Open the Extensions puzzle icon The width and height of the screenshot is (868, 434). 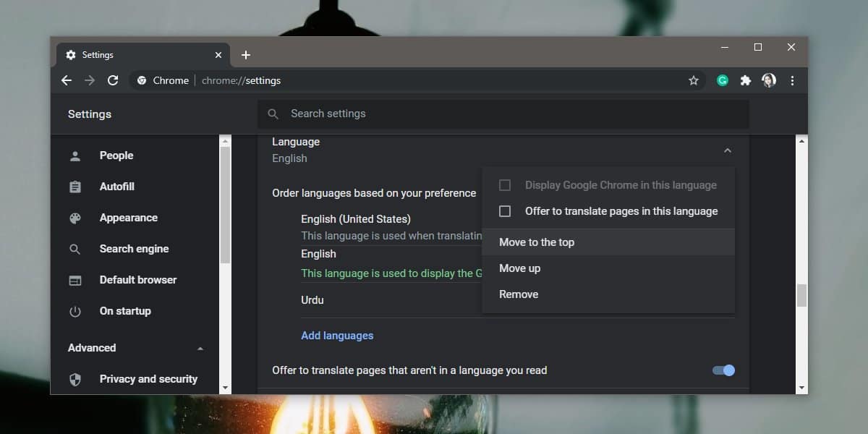coord(746,80)
